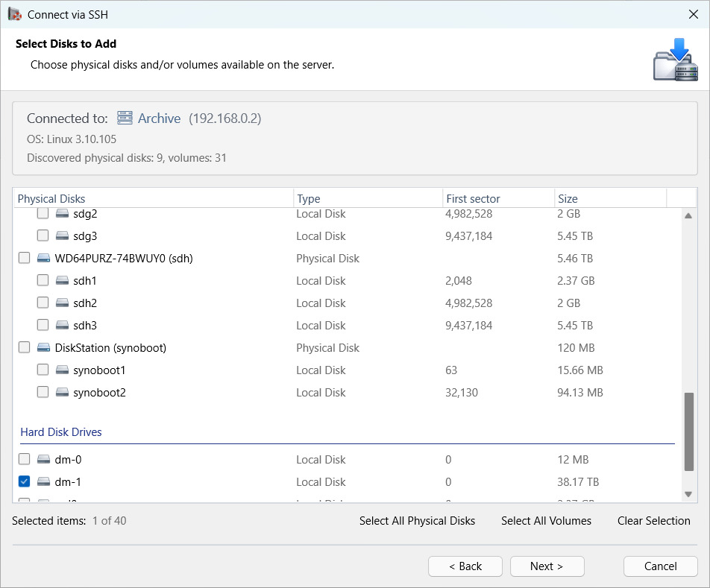This screenshot has height=588, width=710.
Task: Check the synoboot1 checkbox
Action: (x=43, y=370)
